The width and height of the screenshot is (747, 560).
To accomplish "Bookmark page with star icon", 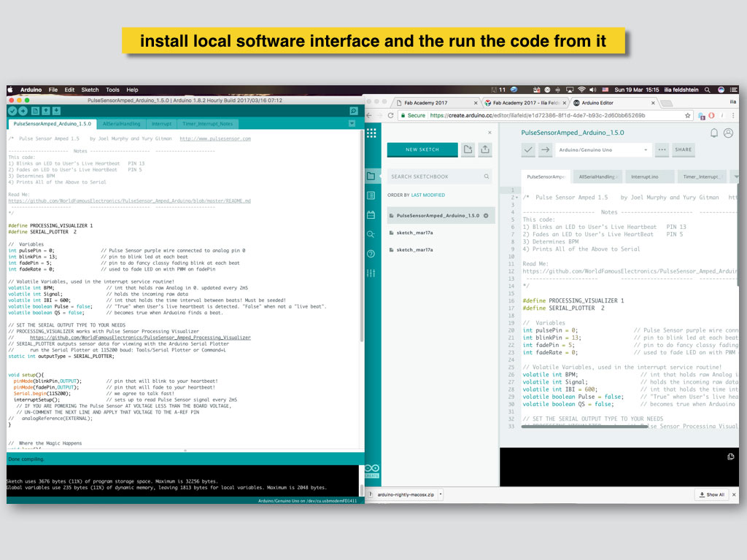I will point(687,115).
